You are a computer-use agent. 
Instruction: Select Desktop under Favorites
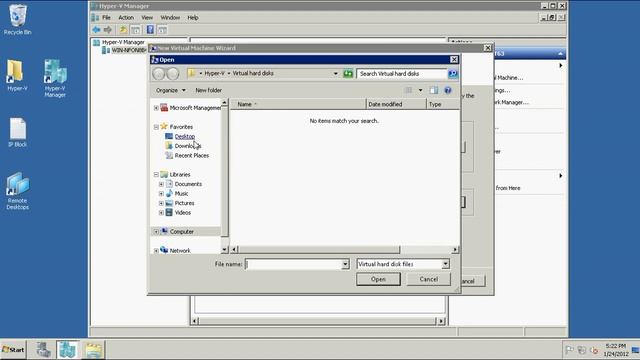[x=184, y=136]
